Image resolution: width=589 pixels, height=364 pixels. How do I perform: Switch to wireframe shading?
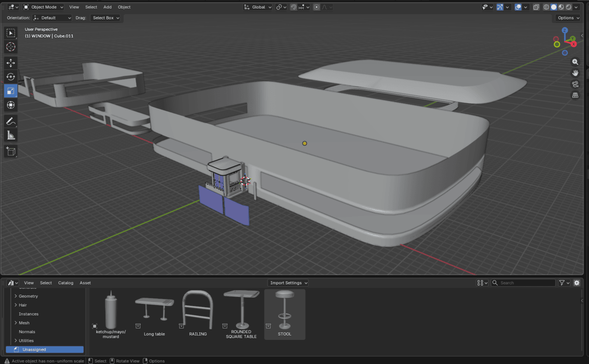click(x=546, y=7)
